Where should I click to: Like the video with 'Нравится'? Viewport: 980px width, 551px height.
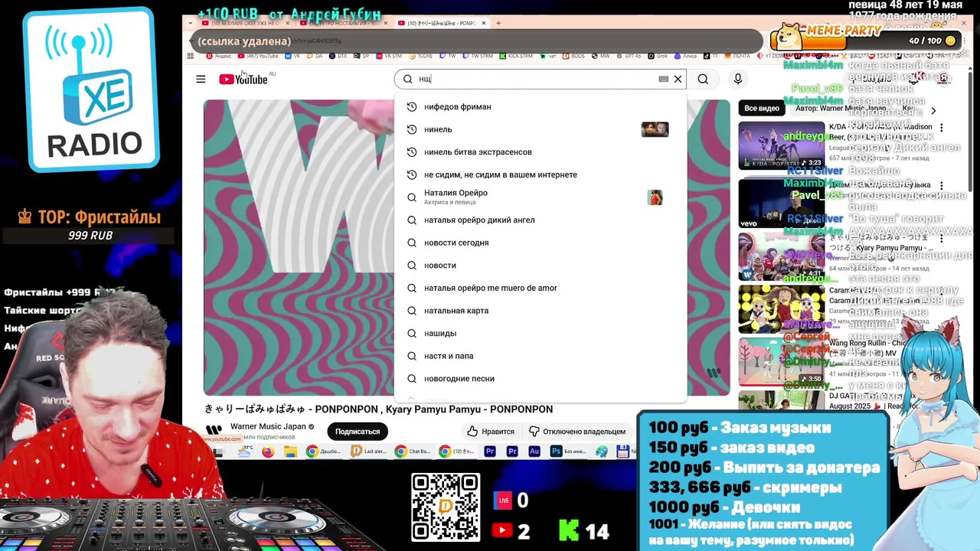click(x=491, y=432)
